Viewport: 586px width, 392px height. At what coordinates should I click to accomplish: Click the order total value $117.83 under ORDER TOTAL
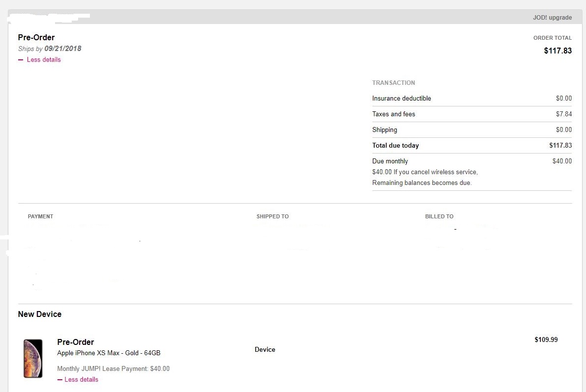[x=558, y=51]
